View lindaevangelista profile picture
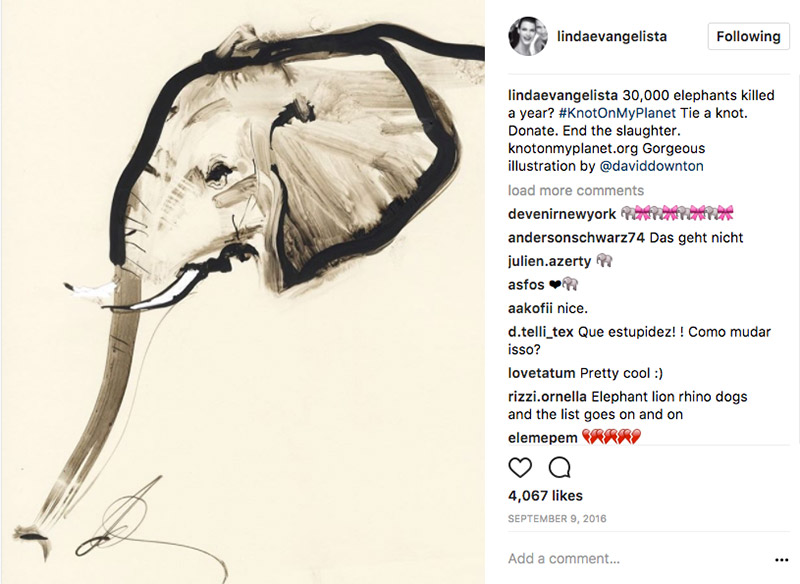 tap(528, 36)
